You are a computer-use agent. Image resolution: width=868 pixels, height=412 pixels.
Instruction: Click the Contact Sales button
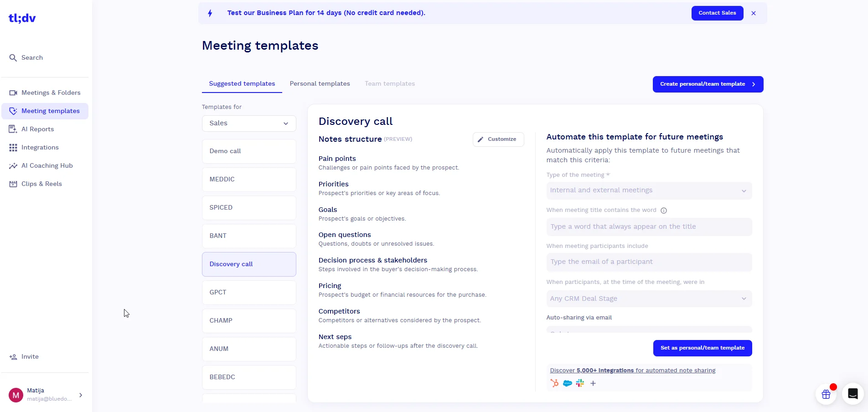coord(717,13)
